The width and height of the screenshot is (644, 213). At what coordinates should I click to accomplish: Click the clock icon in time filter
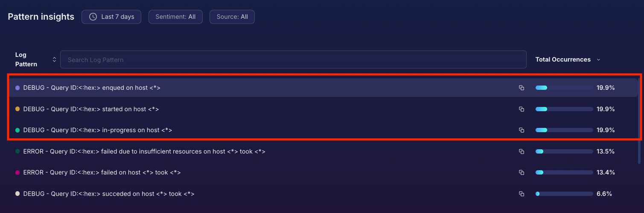tap(93, 17)
